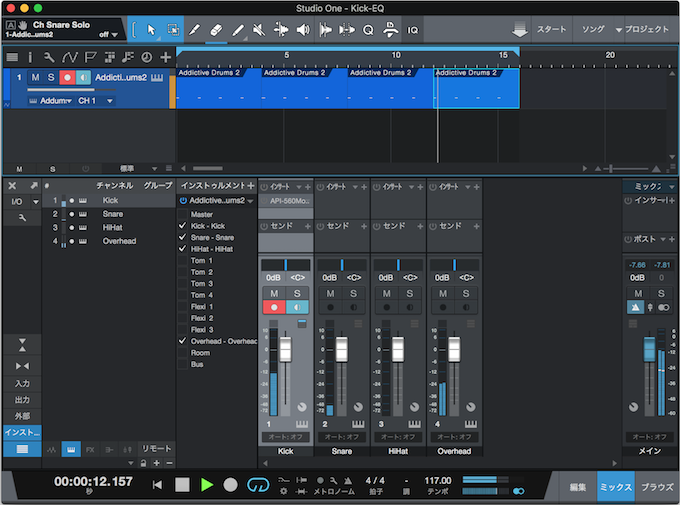Select the Eraser tool
The width and height of the screenshot is (680, 505).
216,30
